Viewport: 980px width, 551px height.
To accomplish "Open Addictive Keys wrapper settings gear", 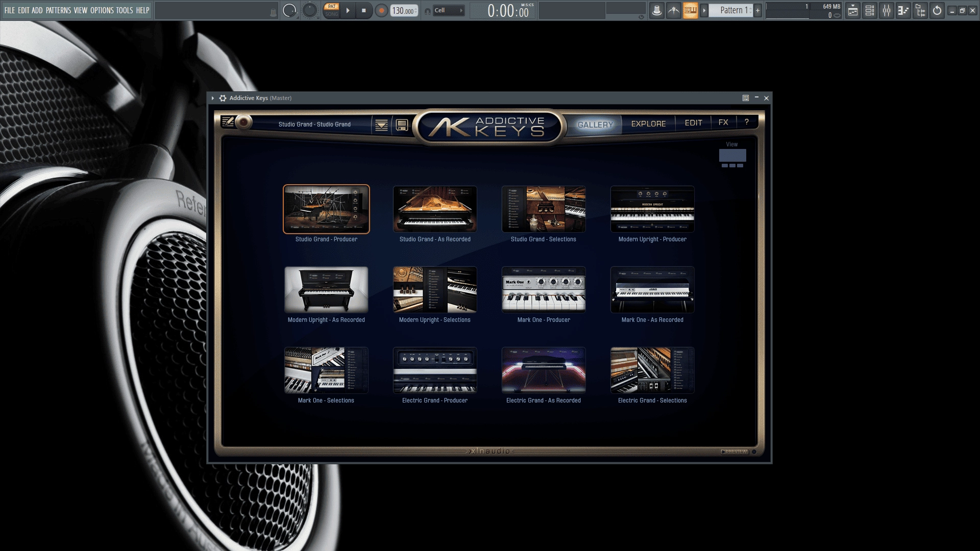I will (x=223, y=98).
